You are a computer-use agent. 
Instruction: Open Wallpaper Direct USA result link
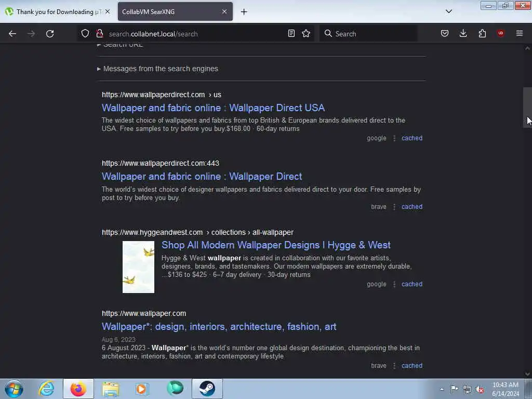[x=214, y=108]
